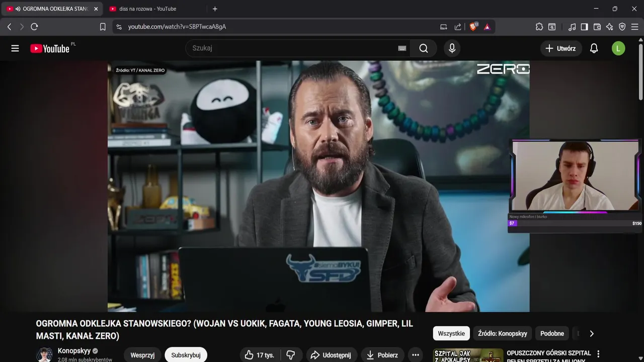Go forward with the browser's forward arrow
Screen dimensions: 644x362
pos(22,27)
